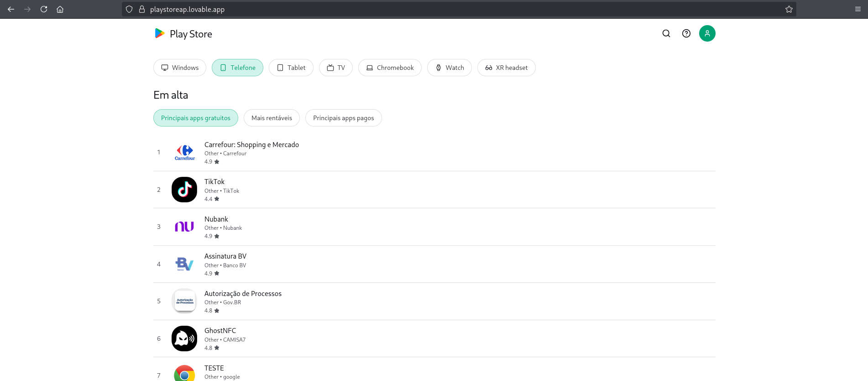This screenshot has height=381, width=868.
Task: Open the GhostNFC ghost app icon
Action: 184,339
